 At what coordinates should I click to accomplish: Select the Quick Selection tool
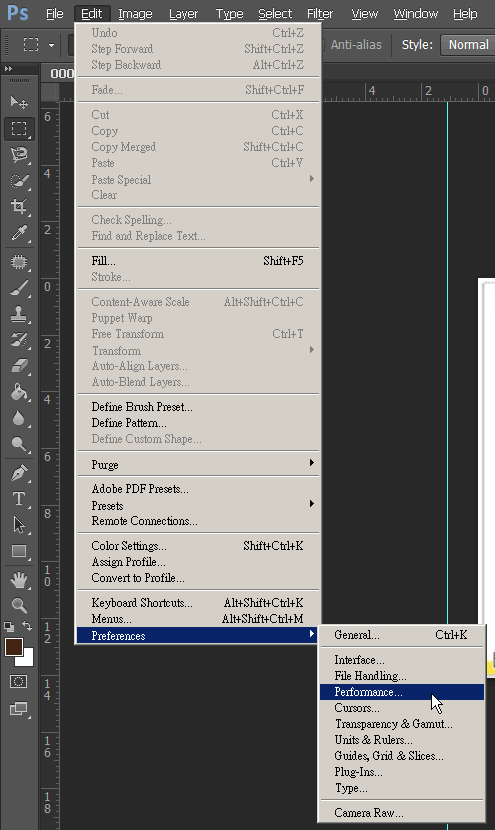click(19, 181)
